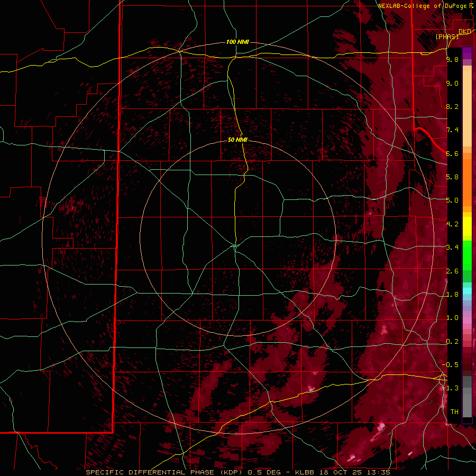Click the 0.2 legend value

(452, 342)
